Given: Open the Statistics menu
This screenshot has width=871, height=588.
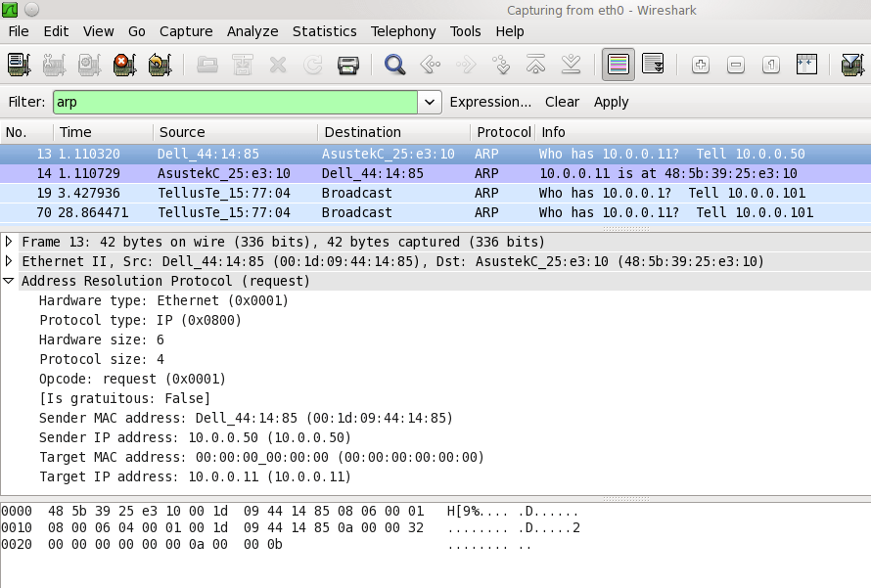Looking at the screenshot, I should [x=324, y=31].
